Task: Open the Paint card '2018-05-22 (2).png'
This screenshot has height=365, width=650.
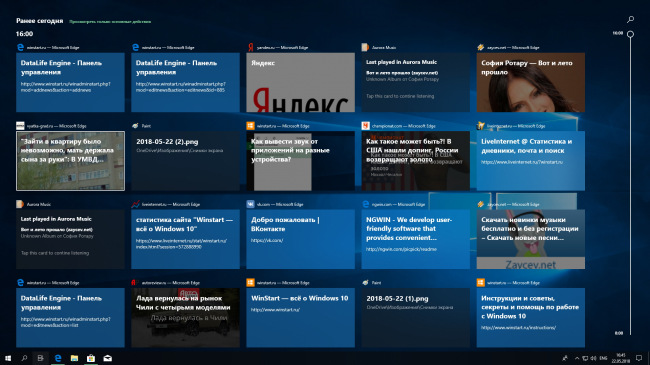Action: pos(185,161)
